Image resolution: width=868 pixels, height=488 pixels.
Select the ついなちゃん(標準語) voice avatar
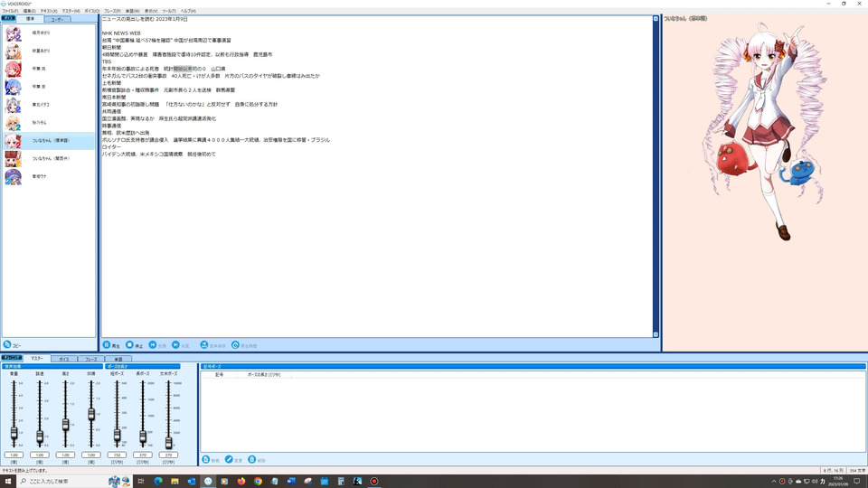13,141
